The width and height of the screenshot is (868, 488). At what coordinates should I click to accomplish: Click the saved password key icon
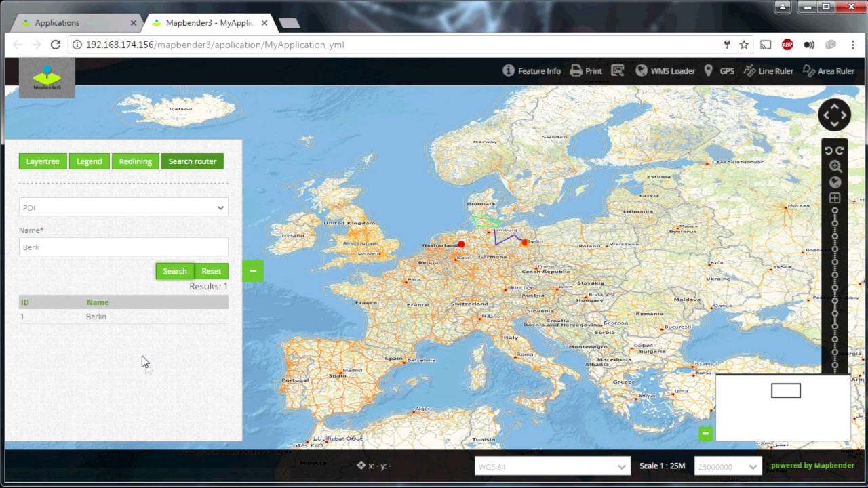tap(727, 45)
